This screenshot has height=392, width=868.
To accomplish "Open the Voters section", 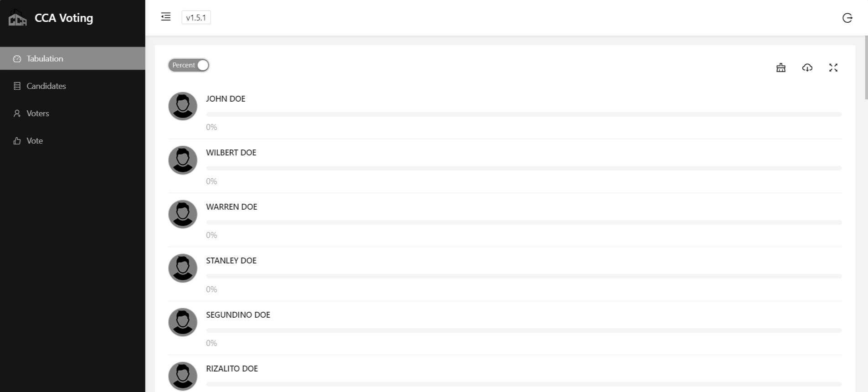I will 37,113.
